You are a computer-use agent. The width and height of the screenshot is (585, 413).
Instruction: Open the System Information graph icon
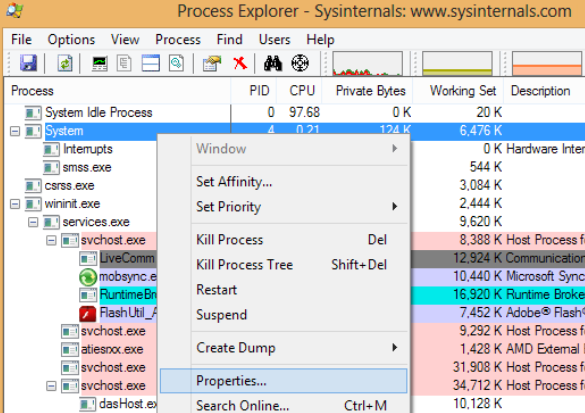100,63
